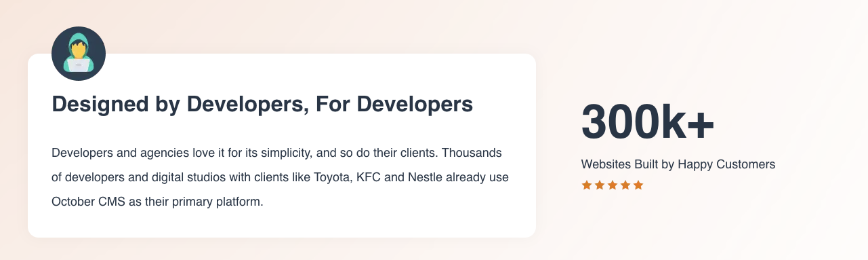Select the fourth orange rating star
Viewport: 868px width, 260px height.
625,185
